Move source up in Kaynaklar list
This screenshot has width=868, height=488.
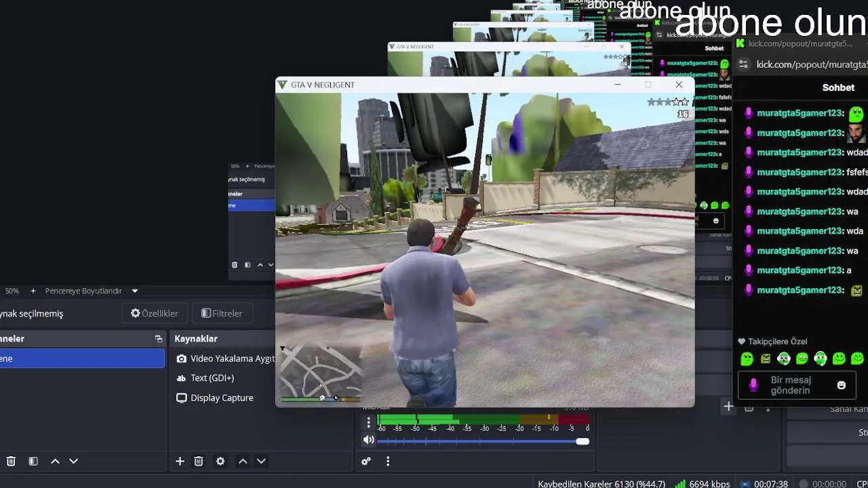point(243,461)
